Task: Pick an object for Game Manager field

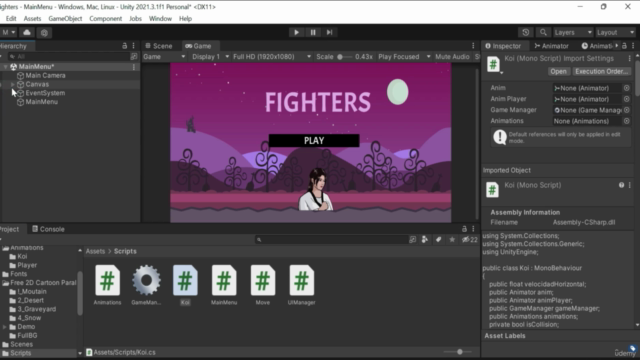Action: click(627, 110)
